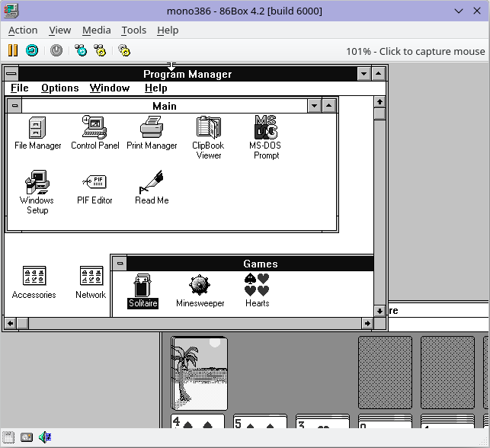Click Program Manager horizontal scroll right arrow
This screenshot has width=490, height=448.
[x=367, y=323]
